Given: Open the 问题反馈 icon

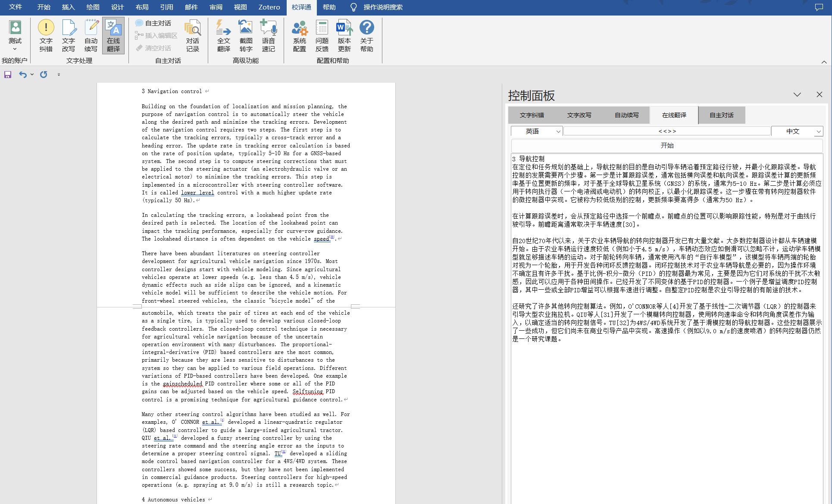Looking at the screenshot, I should coord(322,36).
